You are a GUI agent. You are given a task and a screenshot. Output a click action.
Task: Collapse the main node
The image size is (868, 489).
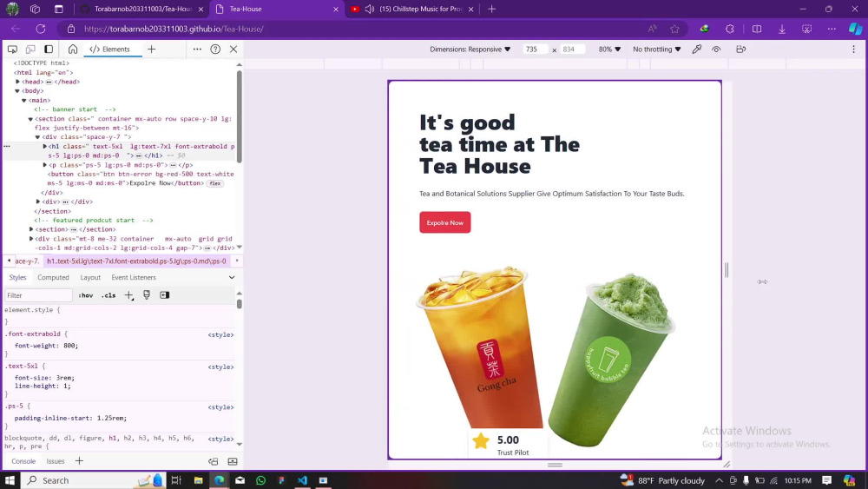point(23,100)
